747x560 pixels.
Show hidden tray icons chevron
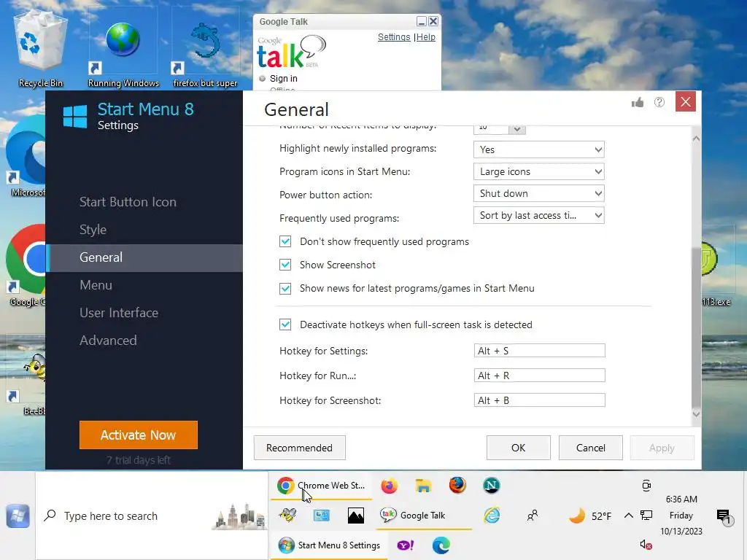coord(628,516)
